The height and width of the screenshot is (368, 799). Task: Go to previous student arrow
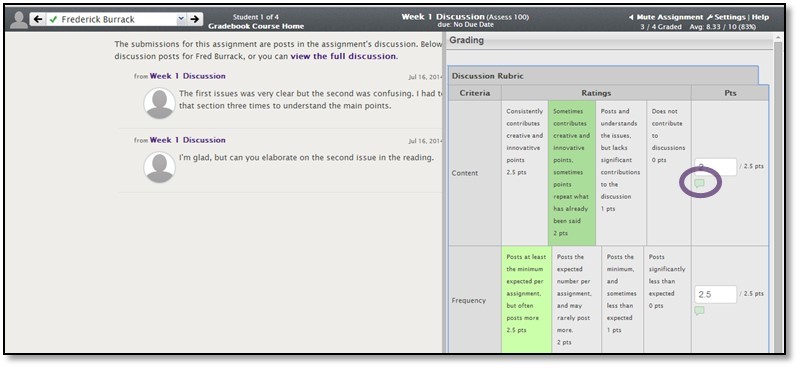pos(38,19)
